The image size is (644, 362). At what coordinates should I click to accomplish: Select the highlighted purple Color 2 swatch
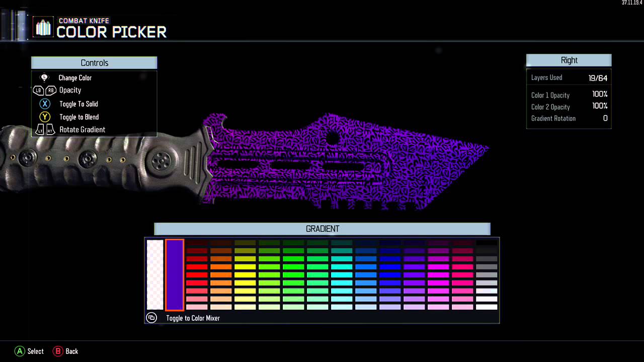pos(175,275)
